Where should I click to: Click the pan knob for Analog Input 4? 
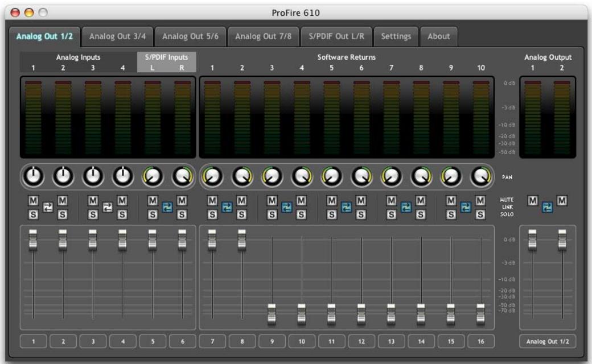pyautogui.click(x=123, y=176)
